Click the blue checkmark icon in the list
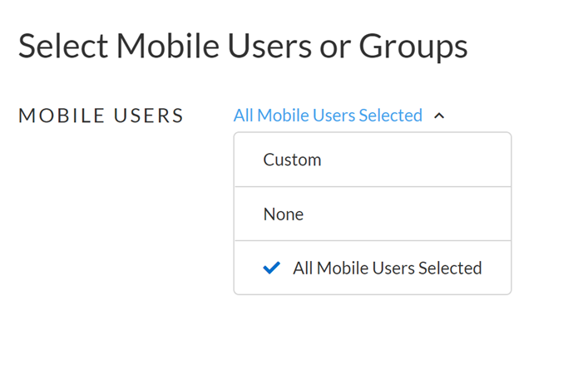The height and width of the screenshot is (365, 588). point(271,268)
